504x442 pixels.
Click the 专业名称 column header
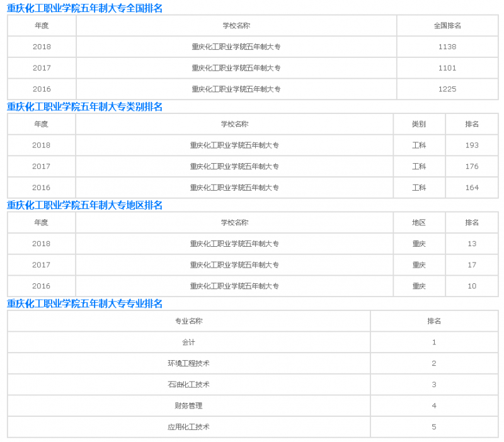(188, 321)
